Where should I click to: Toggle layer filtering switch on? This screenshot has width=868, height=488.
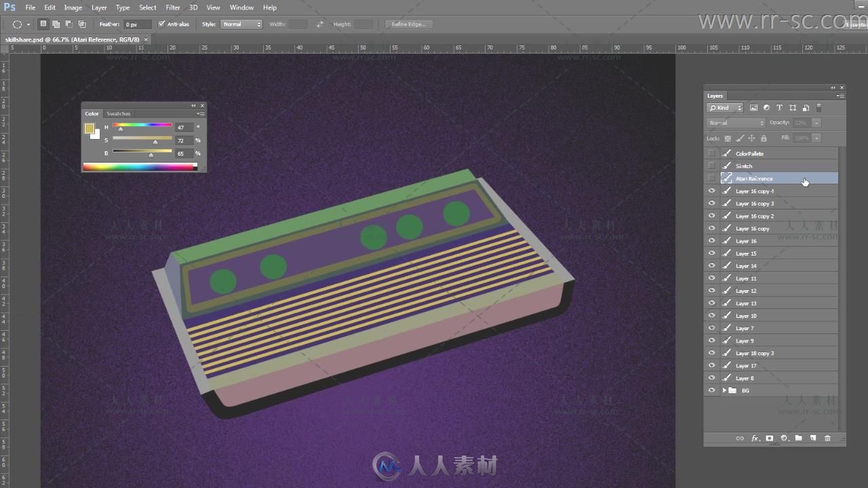[x=818, y=108]
